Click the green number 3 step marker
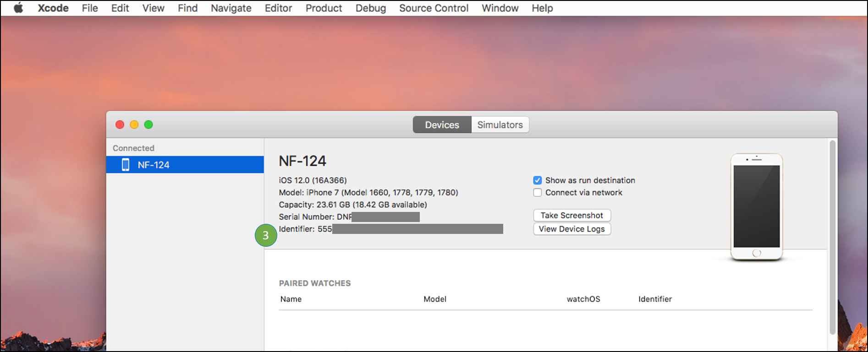Viewport: 868px width, 352px height. pyautogui.click(x=266, y=235)
